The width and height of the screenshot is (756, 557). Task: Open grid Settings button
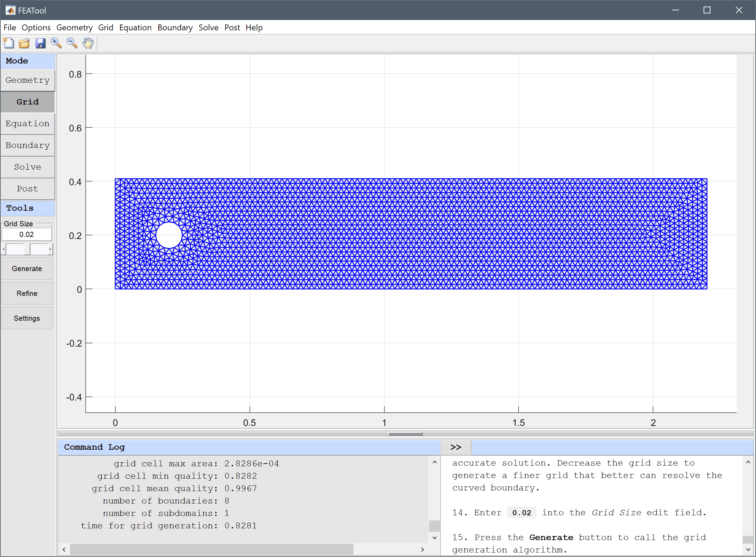(x=27, y=318)
